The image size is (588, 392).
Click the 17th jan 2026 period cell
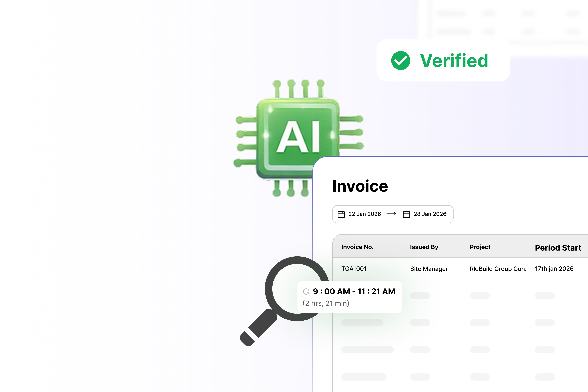click(x=554, y=269)
